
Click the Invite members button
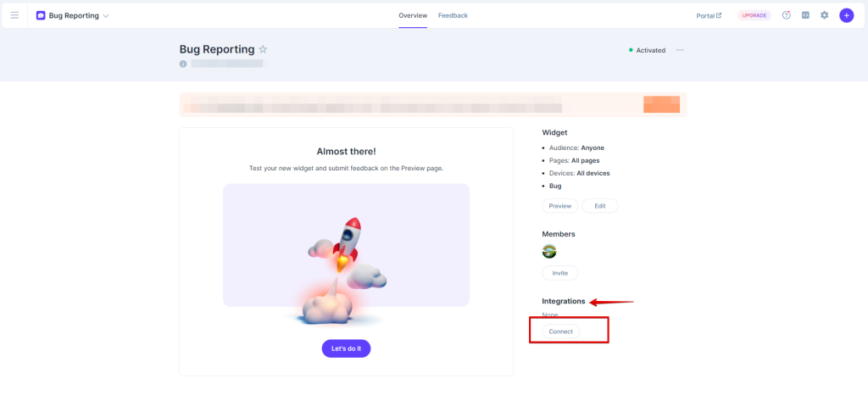pos(559,273)
